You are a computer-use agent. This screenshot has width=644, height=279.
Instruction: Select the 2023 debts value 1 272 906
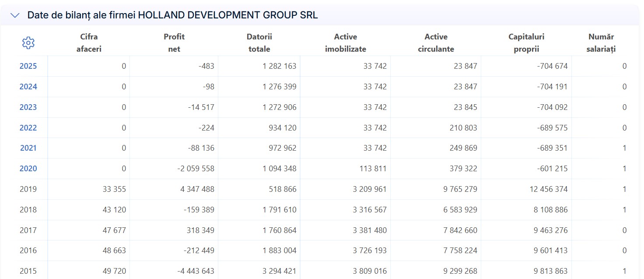[280, 107]
